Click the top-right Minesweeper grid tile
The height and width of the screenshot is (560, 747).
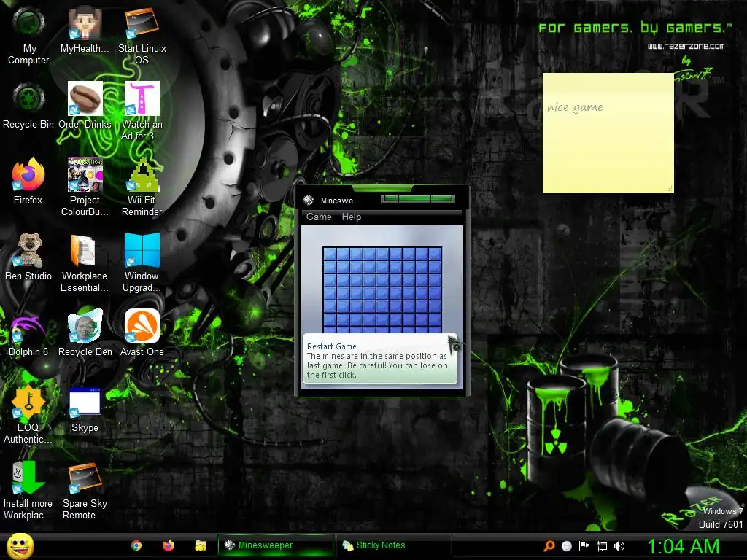(x=435, y=254)
